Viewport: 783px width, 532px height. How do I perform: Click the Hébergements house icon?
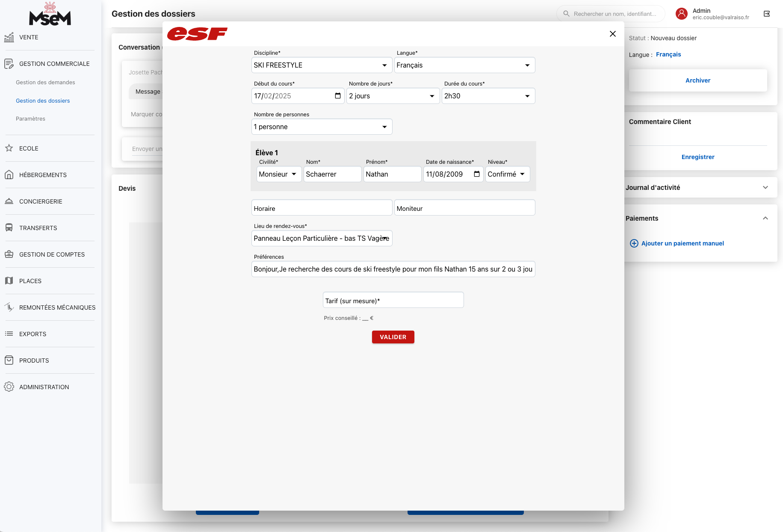9,175
